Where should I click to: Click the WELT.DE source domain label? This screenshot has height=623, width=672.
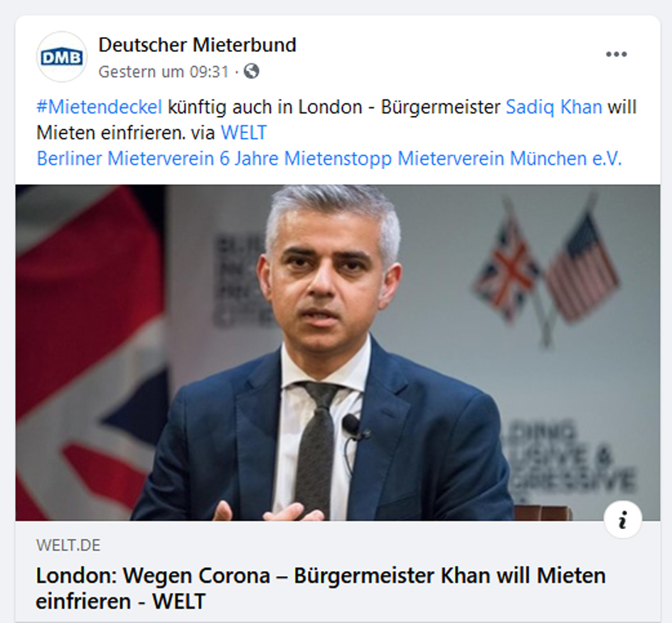[68, 545]
